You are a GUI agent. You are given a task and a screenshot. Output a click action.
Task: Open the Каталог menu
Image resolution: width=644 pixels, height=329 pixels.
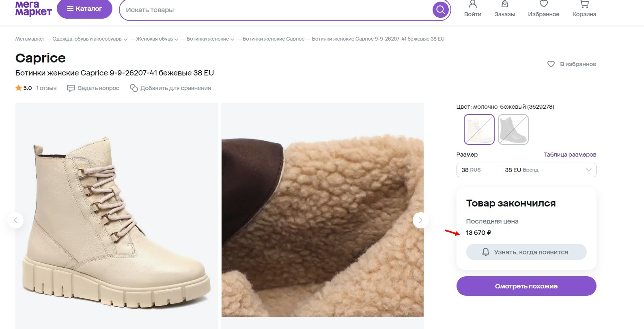pos(84,9)
